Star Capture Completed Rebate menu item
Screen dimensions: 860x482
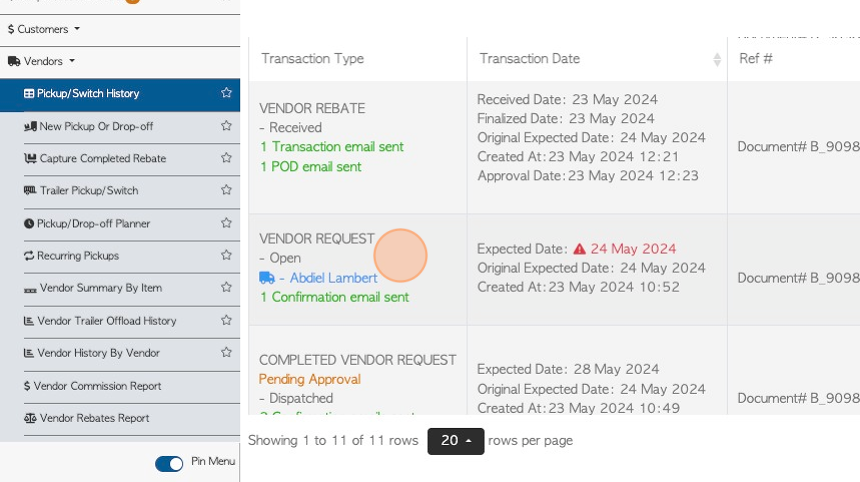[x=226, y=158]
